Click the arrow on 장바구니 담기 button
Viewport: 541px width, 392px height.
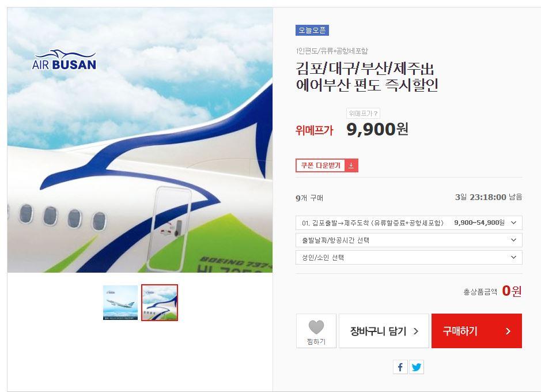416,331
